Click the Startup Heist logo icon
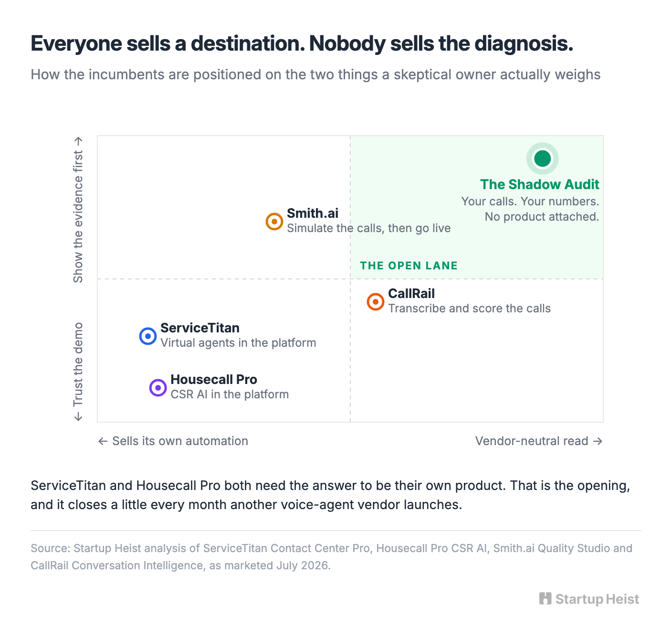This screenshot has height=639, width=672. [x=545, y=599]
